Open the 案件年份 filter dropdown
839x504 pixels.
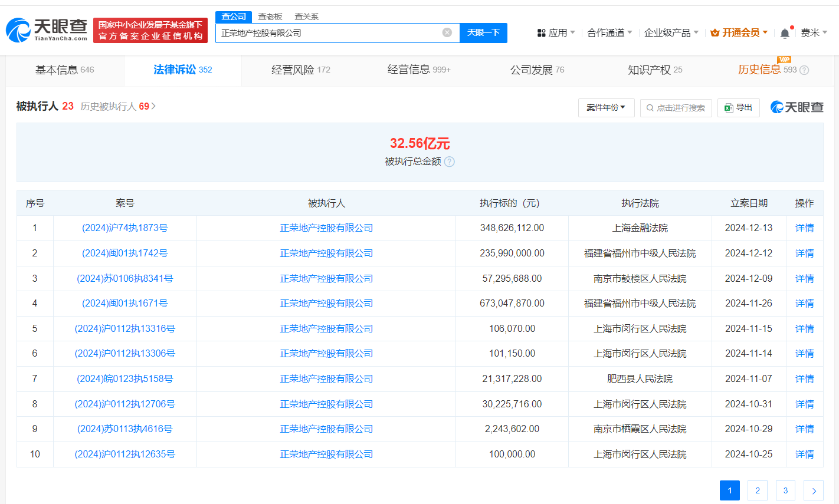606,107
